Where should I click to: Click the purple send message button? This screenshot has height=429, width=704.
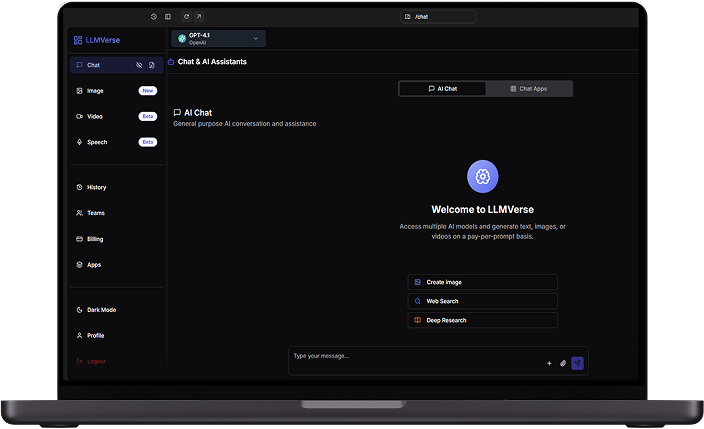(577, 363)
